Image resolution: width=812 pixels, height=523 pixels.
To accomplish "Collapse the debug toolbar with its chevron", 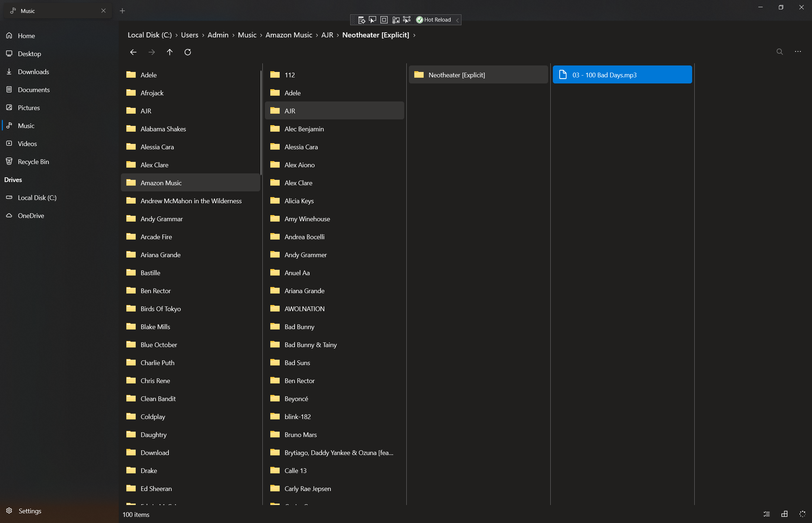I will coord(457,20).
